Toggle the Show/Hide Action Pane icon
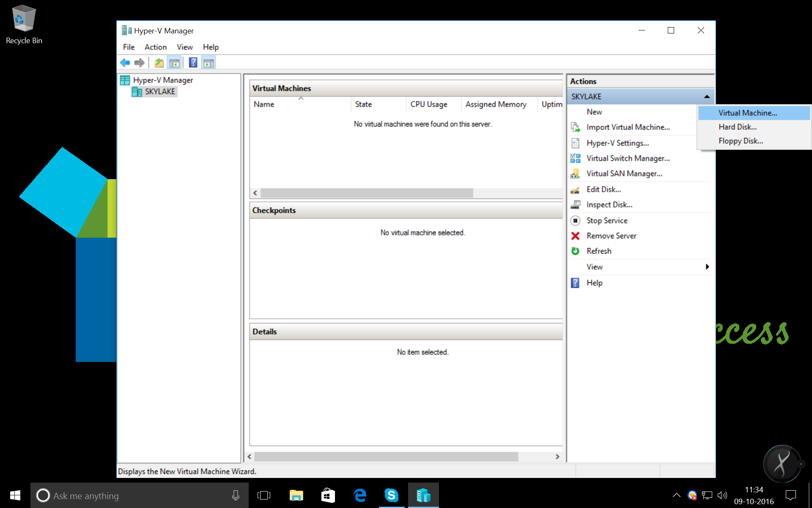The width and height of the screenshot is (812, 508). [x=208, y=63]
